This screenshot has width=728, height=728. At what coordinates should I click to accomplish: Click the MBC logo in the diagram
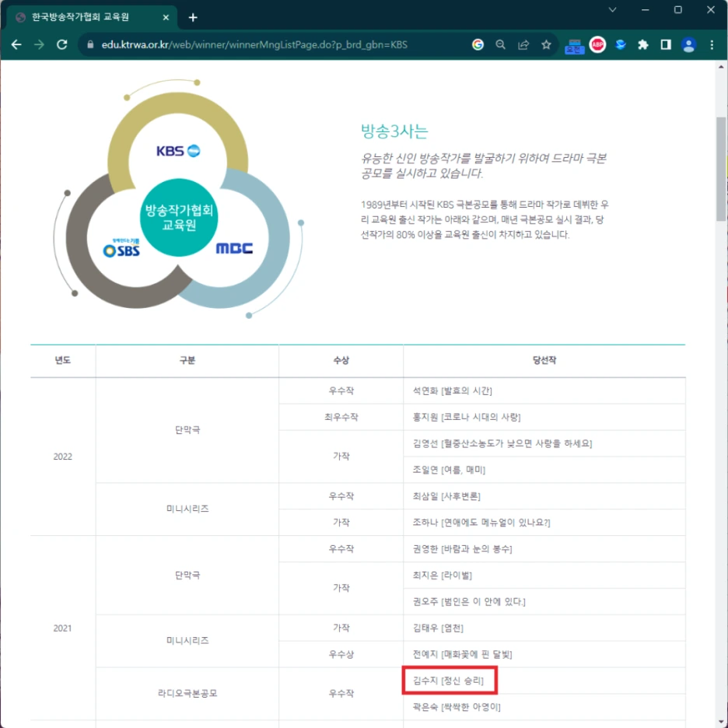coord(234,248)
